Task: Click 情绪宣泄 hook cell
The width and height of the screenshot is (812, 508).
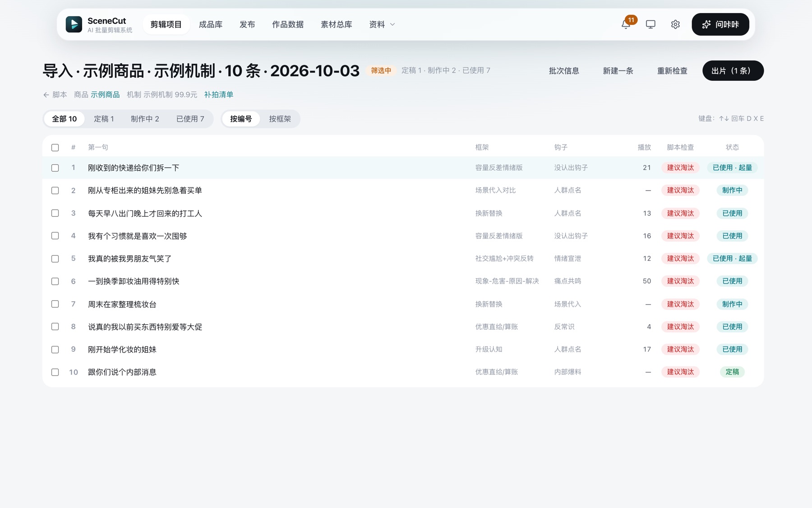Action: pyautogui.click(x=567, y=258)
